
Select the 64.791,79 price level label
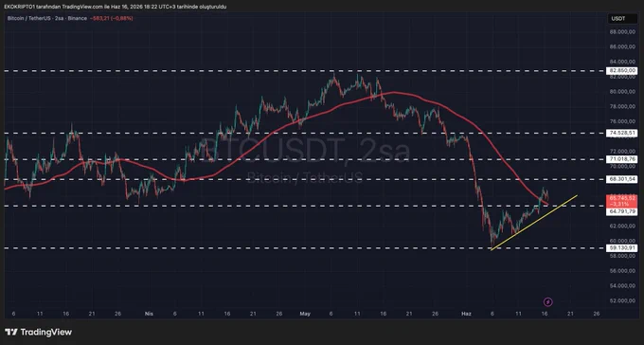622,211
